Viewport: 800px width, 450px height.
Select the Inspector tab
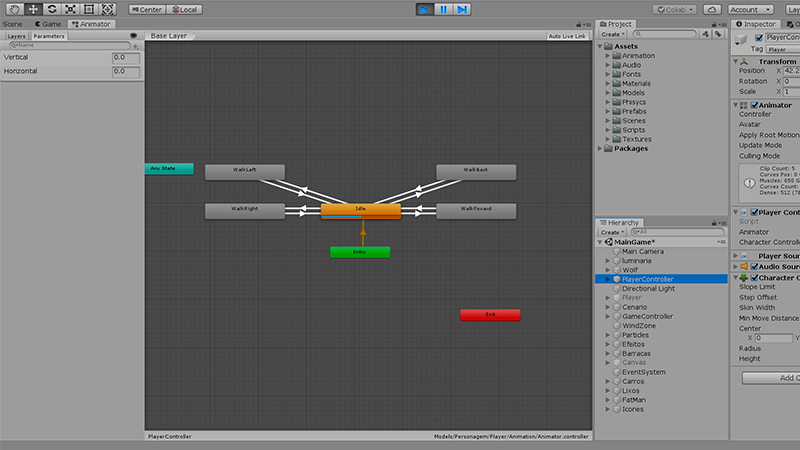coord(755,24)
